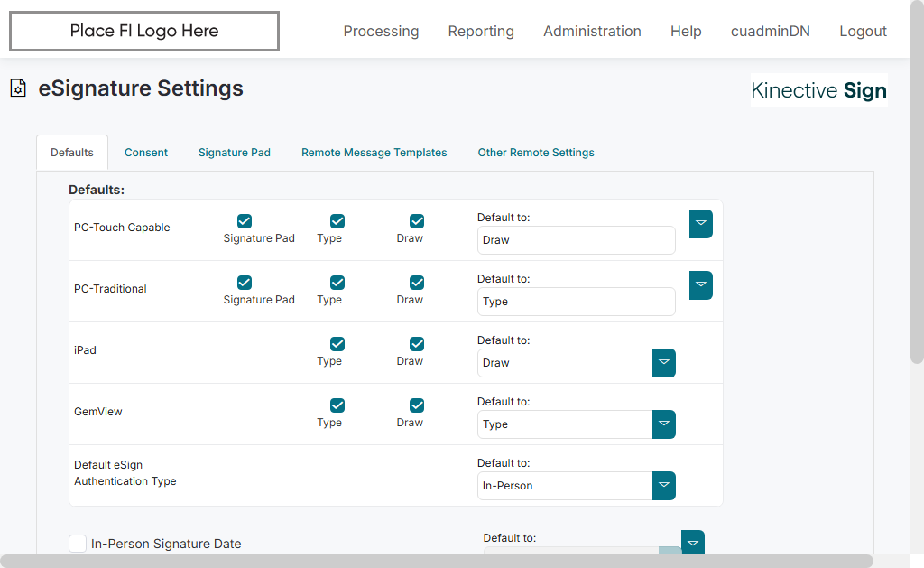Uncheck Signature Pad for PC-Touch Capable
The image size is (924, 568).
click(x=245, y=221)
